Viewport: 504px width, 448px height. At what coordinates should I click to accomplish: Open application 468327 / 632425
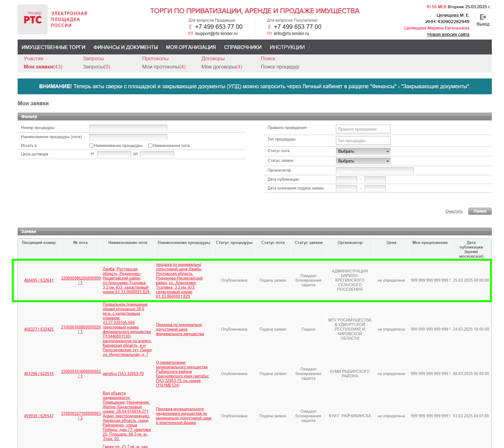pyautogui.click(x=39, y=329)
